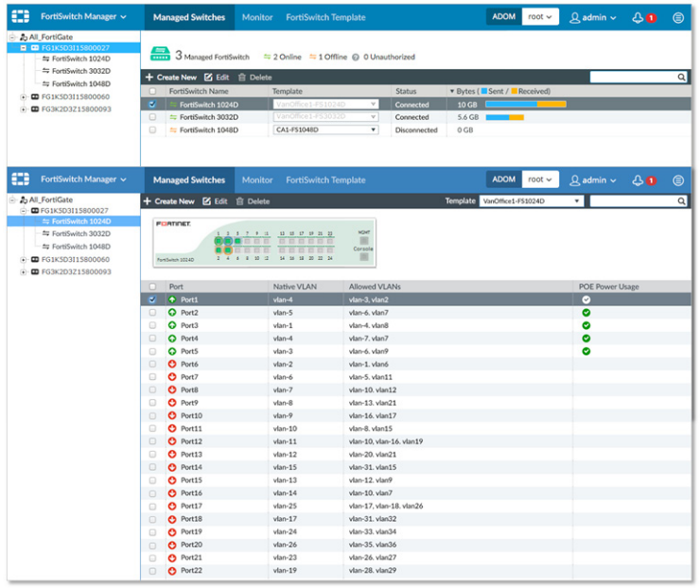
Task: Open the CA1-FS1048D template dropdown
Action: 326,130
